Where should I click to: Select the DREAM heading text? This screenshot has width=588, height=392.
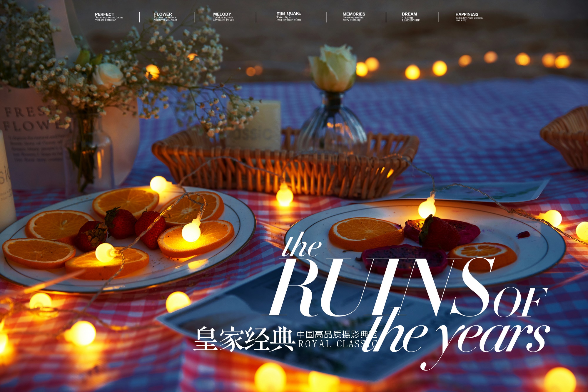coord(409,14)
